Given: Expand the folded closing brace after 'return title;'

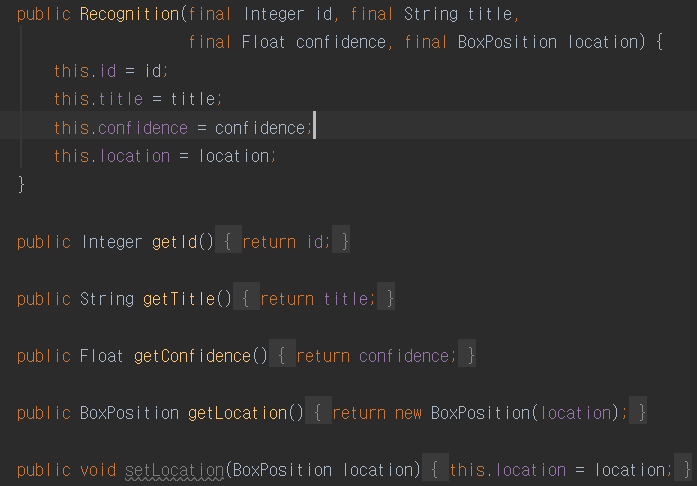Looking at the screenshot, I should click(x=386, y=297).
